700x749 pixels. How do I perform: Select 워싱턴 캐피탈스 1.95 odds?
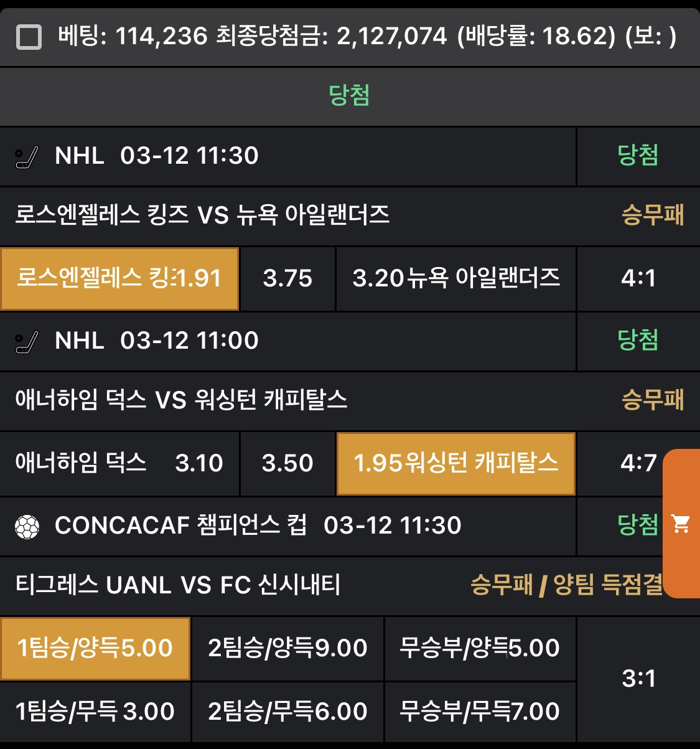click(455, 463)
